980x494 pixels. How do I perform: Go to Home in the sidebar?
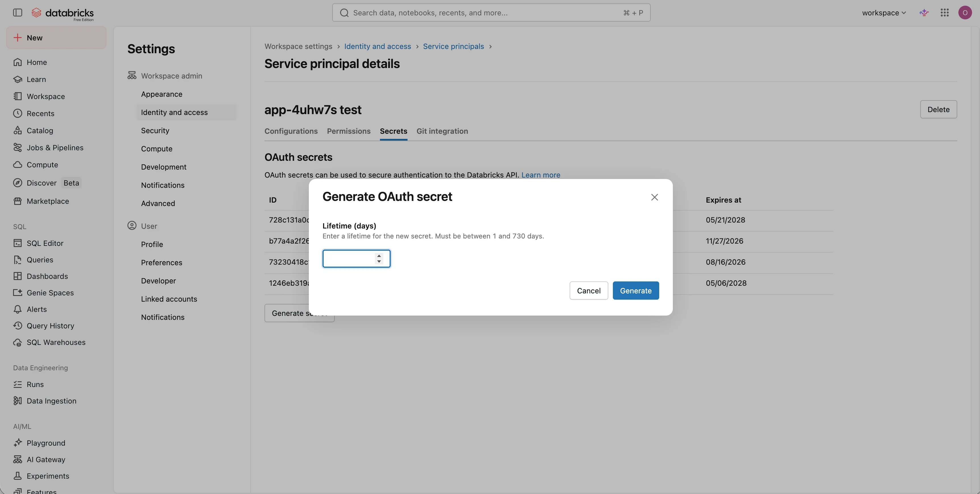point(56,62)
